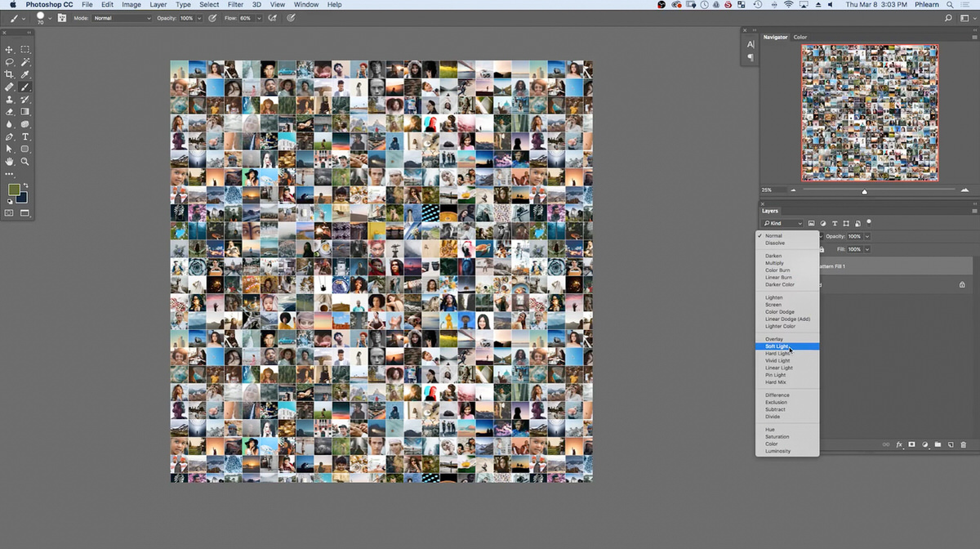The image size is (980, 549).
Task: Create a new layer with the new layer icon
Action: (x=950, y=444)
